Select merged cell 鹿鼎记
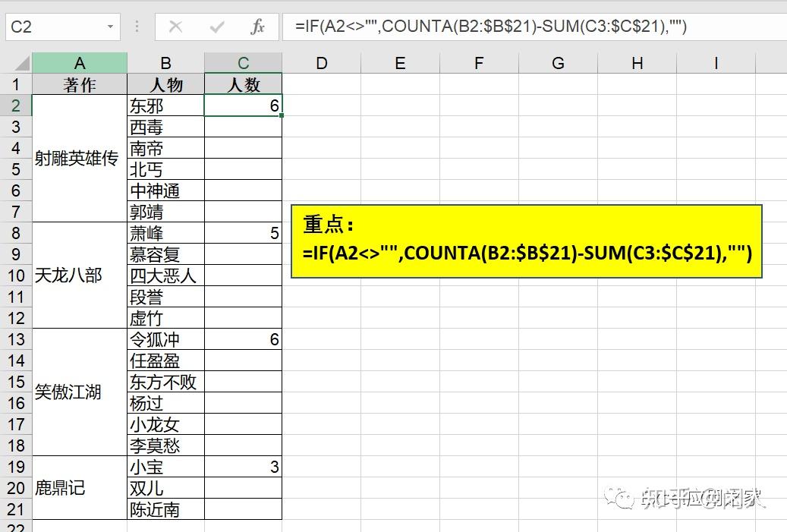The height and width of the screenshot is (532, 787). [79, 488]
